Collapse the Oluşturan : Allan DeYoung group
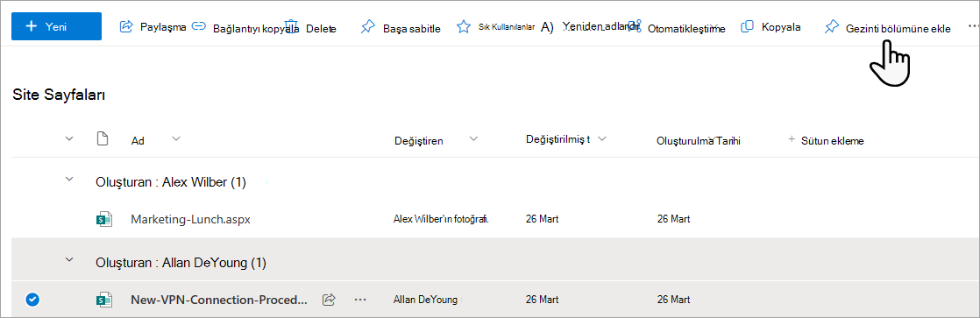 click(69, 259)
